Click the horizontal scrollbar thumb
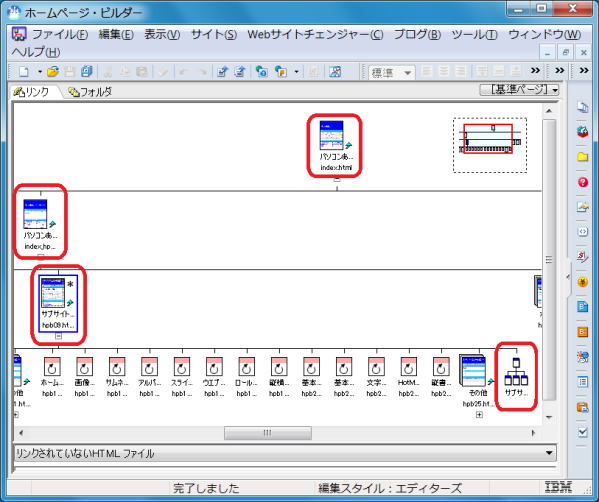 pyautogui.click(x=267, y=433)
